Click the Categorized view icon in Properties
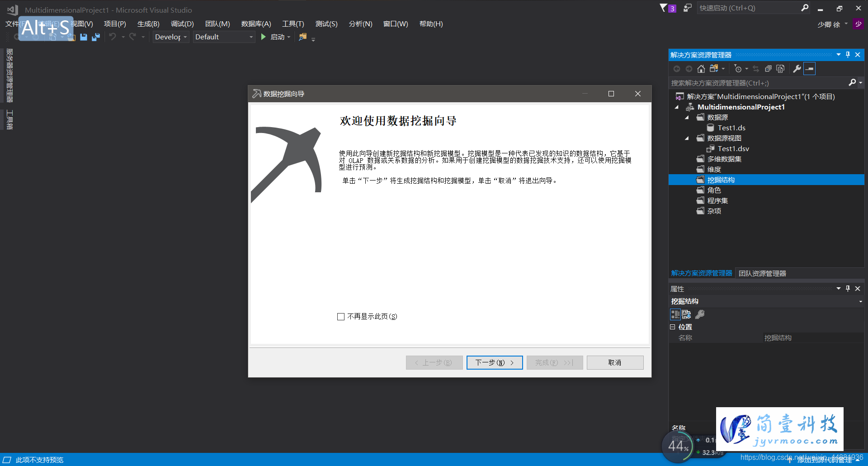The image size is (868, 466). click(x=675, y=314)
